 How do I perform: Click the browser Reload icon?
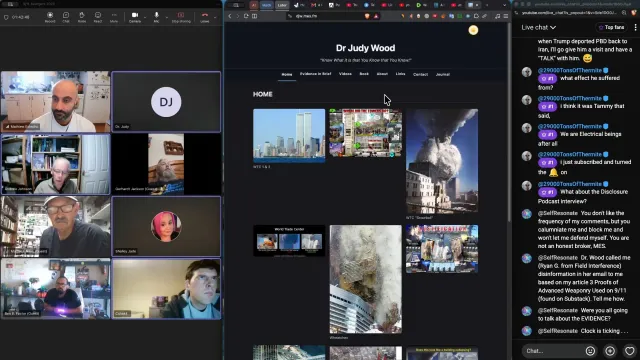(x=246, y=16)
